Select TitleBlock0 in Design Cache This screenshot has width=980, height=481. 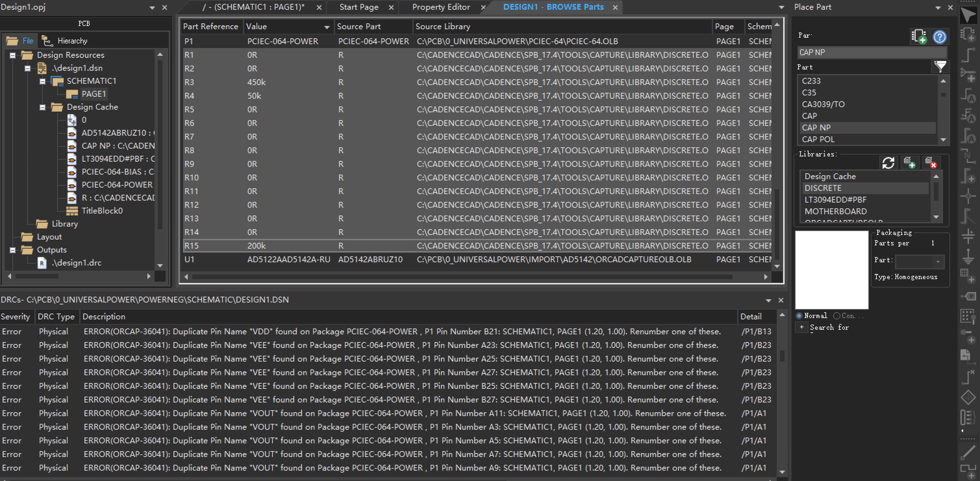102,211
